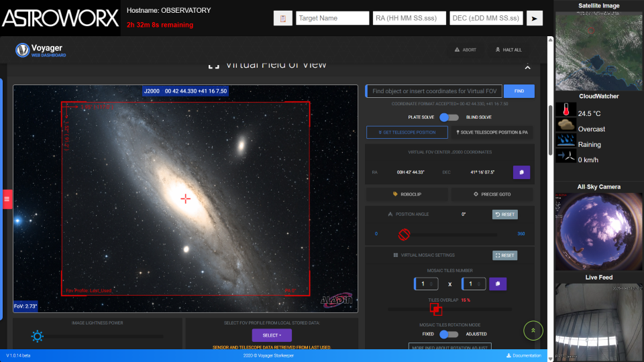Viewport: 644px width, 362px height.
Task: Click the green scroll-to-top double chevron
Action: pos(533,330)
